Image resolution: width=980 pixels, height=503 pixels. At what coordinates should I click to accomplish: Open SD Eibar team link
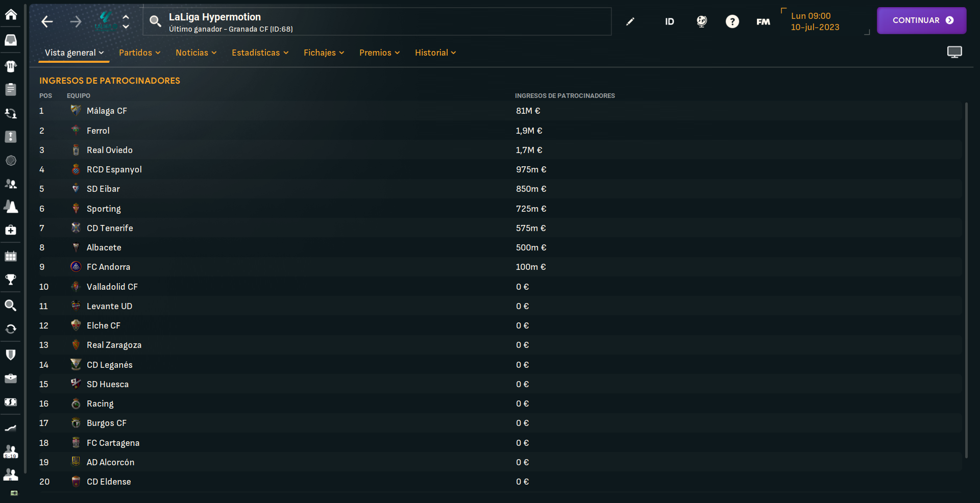(x=103, y=189)
